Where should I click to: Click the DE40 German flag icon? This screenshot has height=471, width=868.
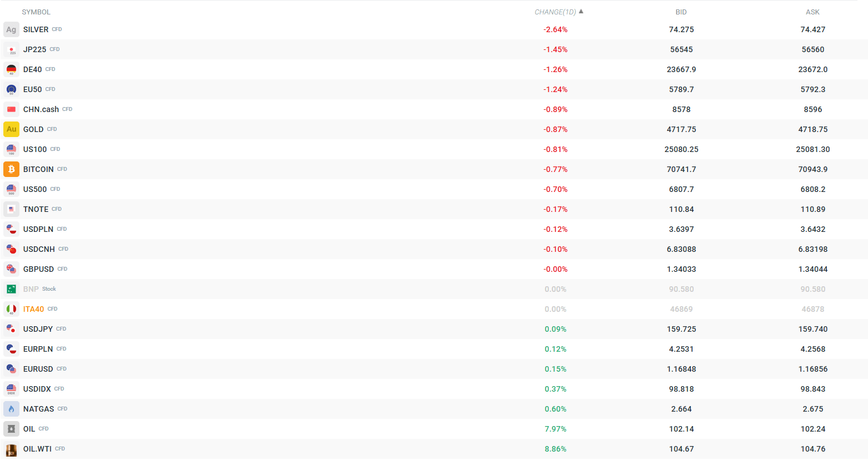(11, 69)
